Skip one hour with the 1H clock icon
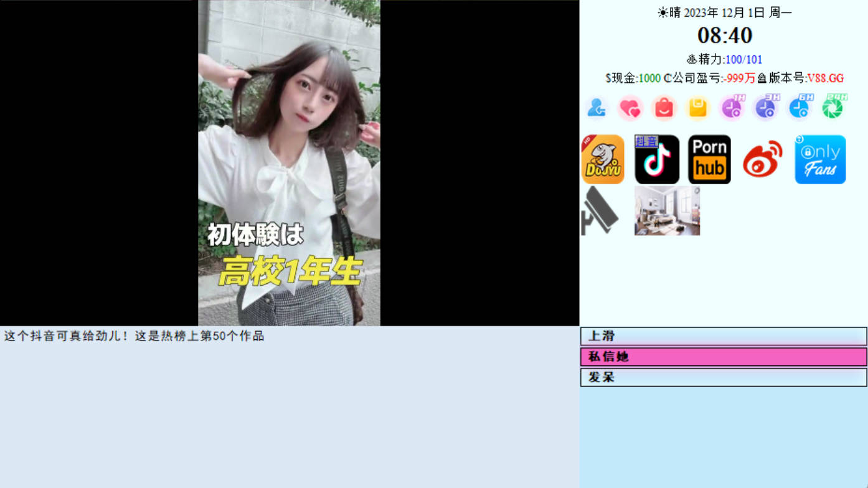Image resolution: width=868 pixels, height=488 pixels. 731,107
